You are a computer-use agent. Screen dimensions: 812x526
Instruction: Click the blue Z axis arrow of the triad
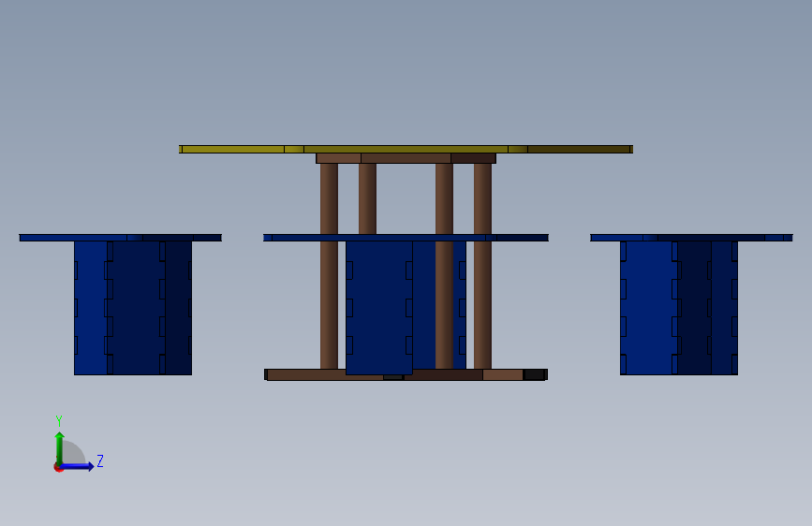click(78, 466)
